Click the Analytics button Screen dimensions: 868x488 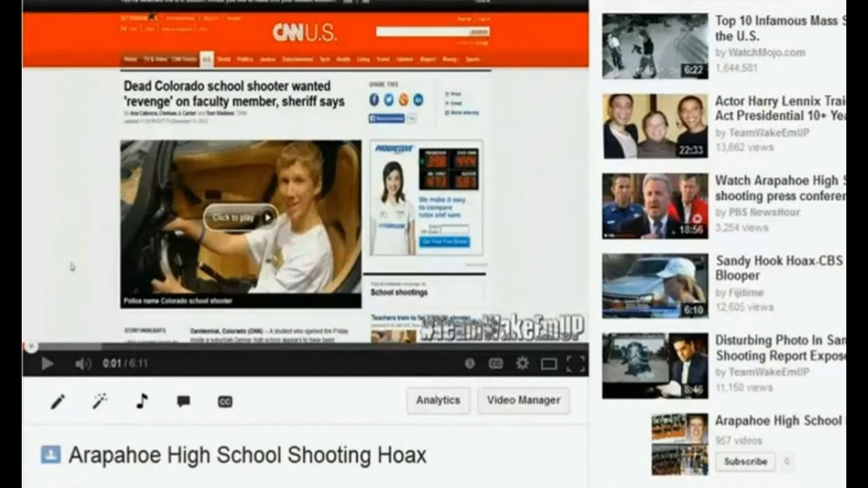[438, 401]
